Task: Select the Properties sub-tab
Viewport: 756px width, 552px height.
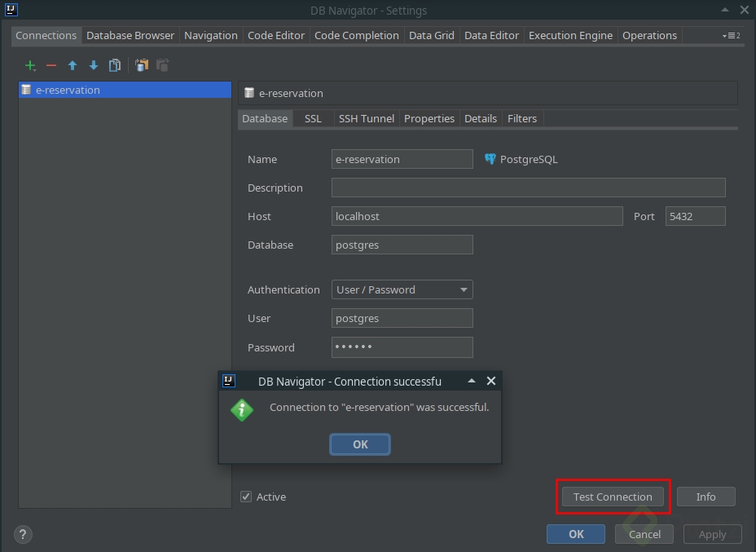Action: click(429, 119)
